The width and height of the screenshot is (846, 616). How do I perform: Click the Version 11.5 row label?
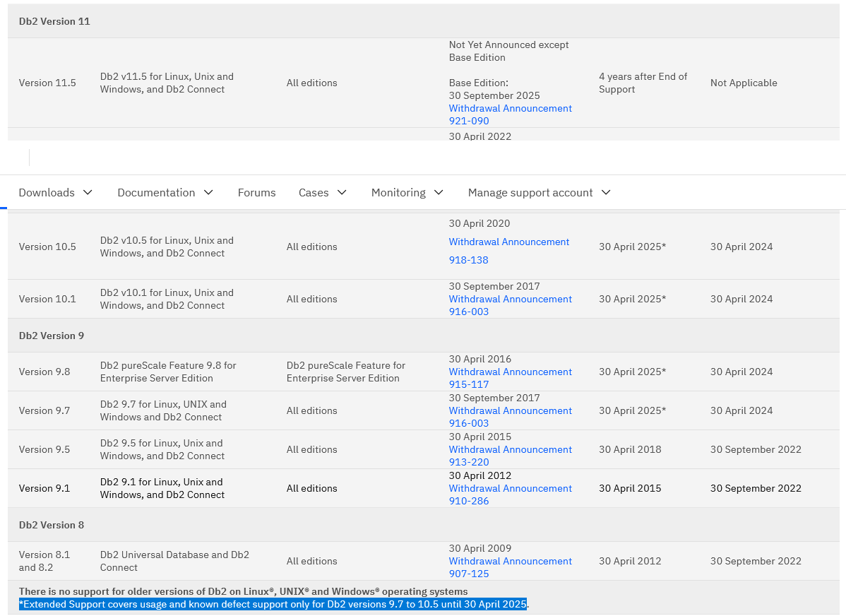point(47,83)
